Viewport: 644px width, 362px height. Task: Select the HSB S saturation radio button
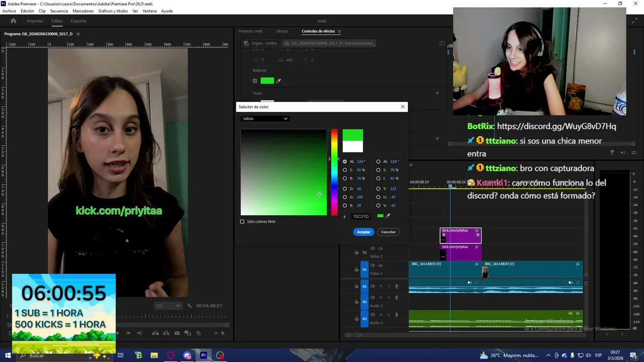345,170
